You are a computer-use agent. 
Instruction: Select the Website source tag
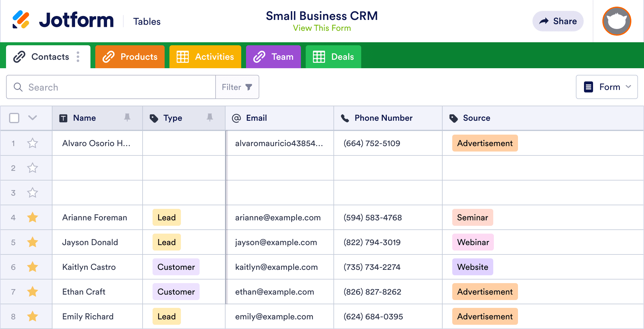[472, 267]
